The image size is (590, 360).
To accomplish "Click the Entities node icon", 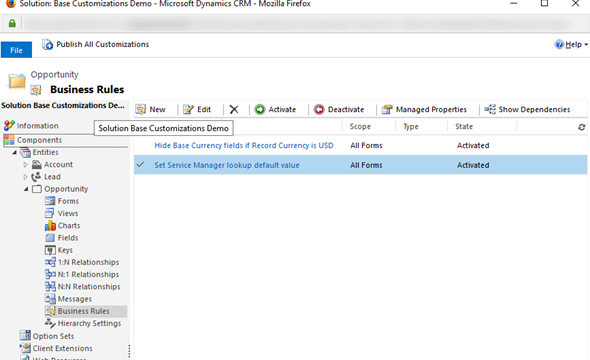I will click(x=25, y=152).
